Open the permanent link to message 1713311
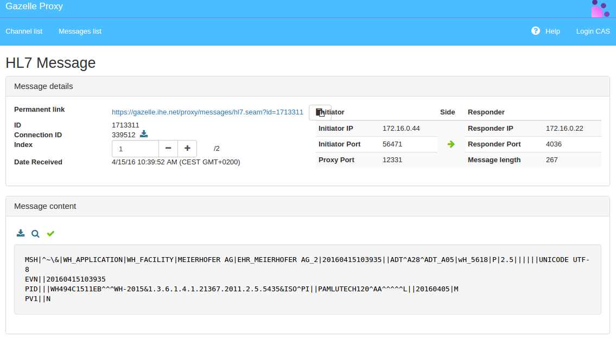This screenshot has height=364, width=616. pos(207,112)
